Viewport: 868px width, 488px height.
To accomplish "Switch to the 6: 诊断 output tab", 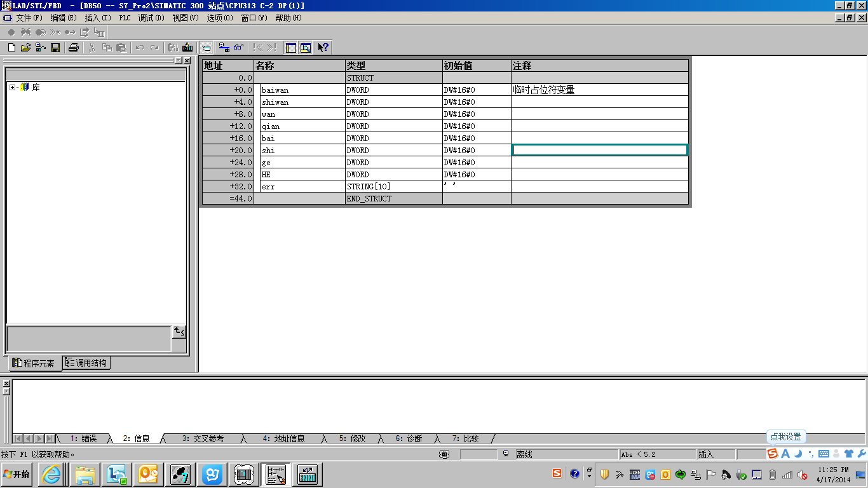I will [409, 438].
